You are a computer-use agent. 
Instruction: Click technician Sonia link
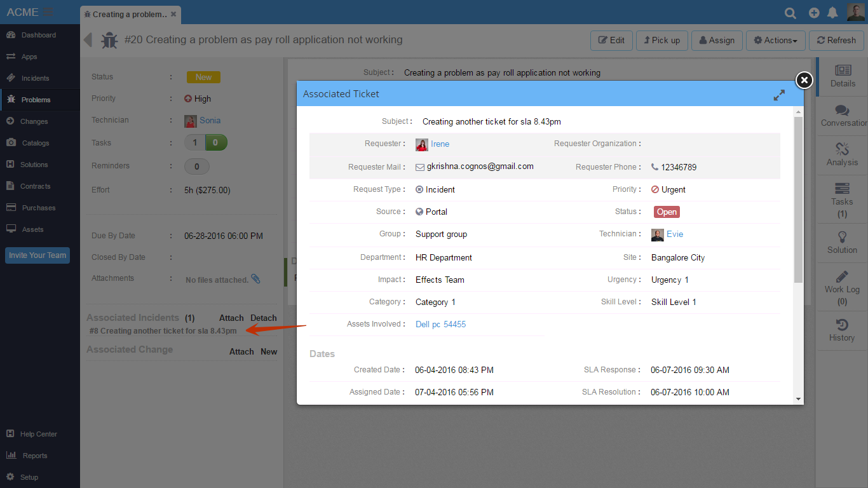click(x=210, y=121)
